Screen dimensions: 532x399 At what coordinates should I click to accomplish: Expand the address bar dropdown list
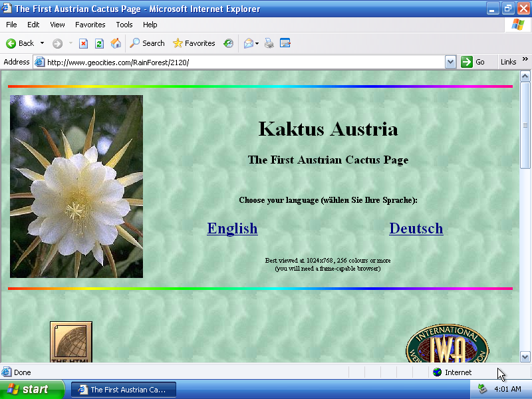450,62
